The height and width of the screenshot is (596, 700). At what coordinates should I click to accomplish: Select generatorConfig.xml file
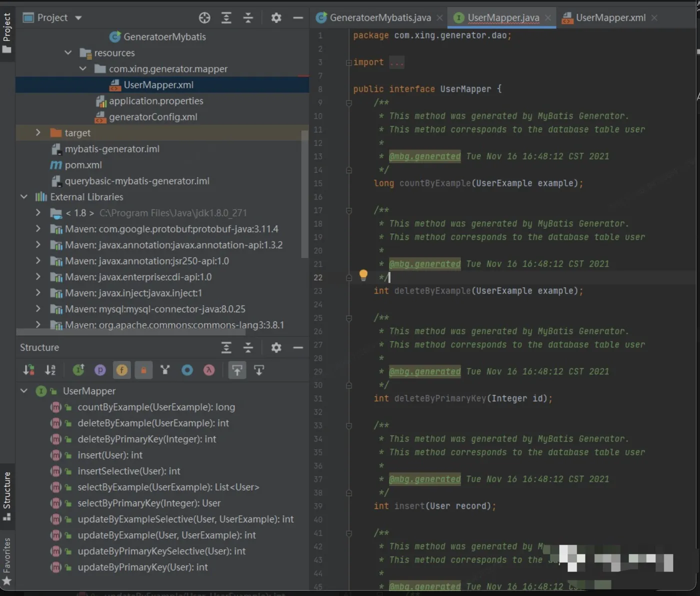click(153, 116)
